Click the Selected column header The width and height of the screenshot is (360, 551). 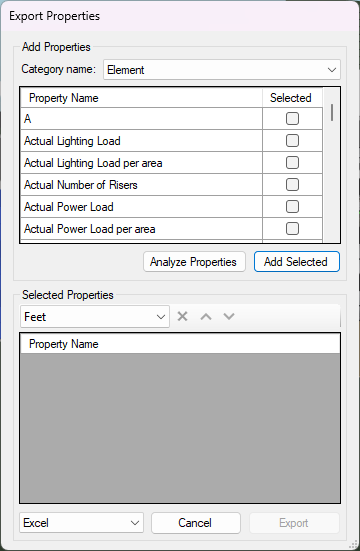[291, 98]
